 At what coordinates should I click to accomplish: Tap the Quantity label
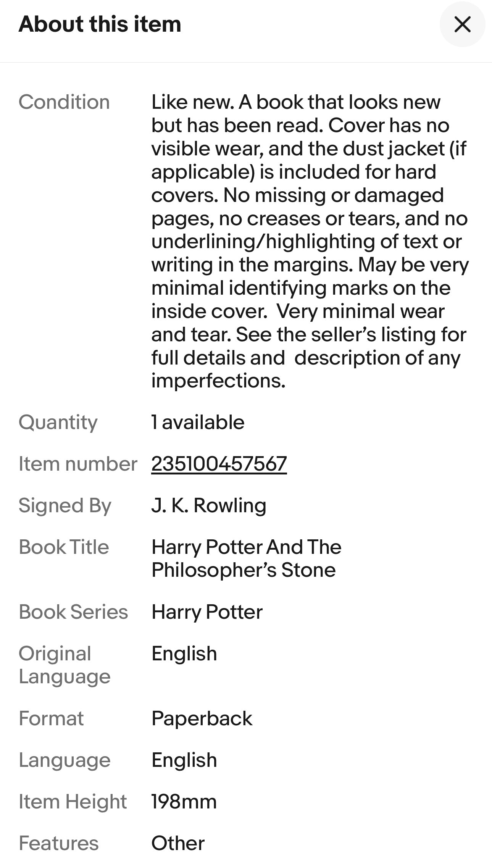(x=58, y=422)
